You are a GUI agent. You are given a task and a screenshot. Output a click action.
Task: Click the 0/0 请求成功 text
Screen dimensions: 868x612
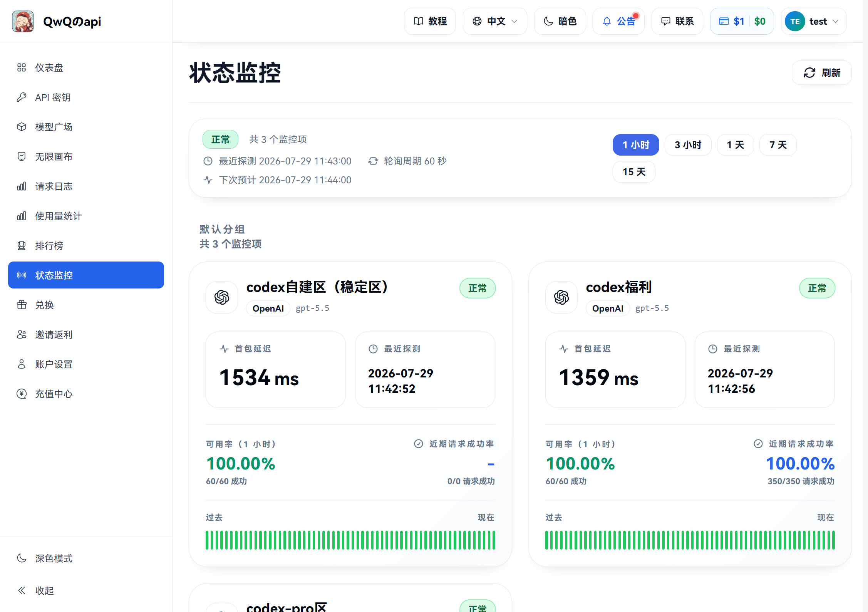pyautogui.click(x=471, y=481)
